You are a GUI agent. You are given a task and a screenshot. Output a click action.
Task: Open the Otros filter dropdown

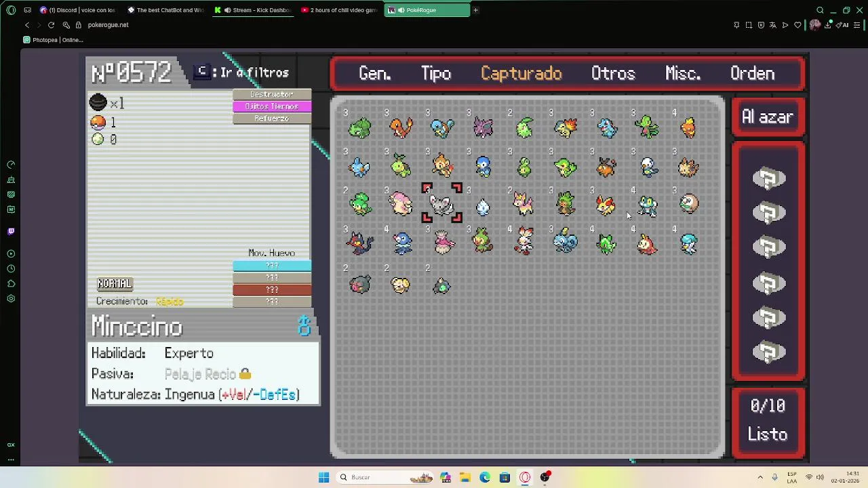click(x=613, y=73)
